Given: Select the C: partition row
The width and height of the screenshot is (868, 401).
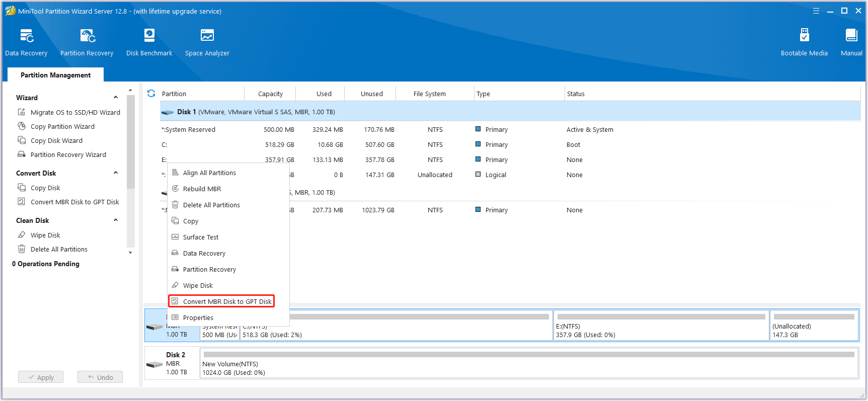Looking at the screenshot, I should (510, 144).
